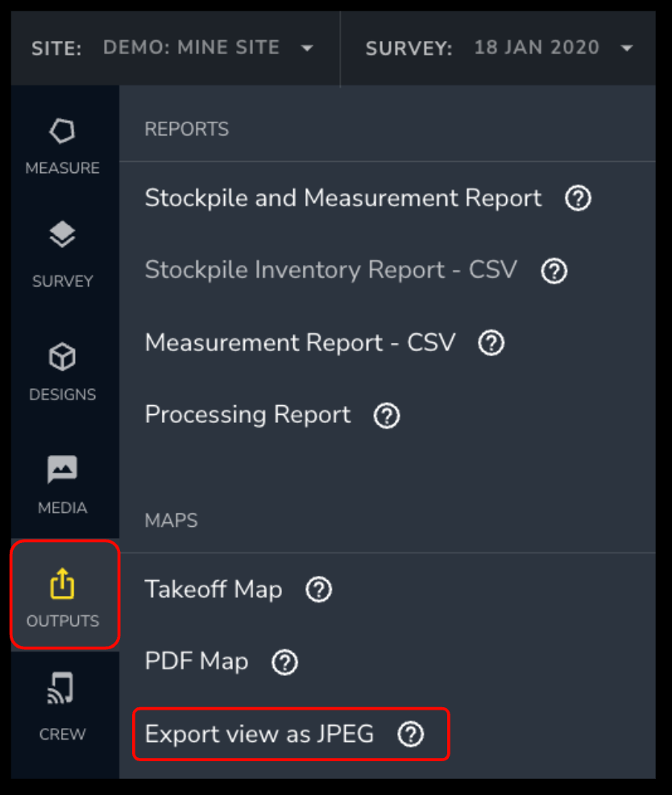The height and width of the screenshot is (795, 672).
Task: Show help for Processing Report
Action: (x=387, y=416)
